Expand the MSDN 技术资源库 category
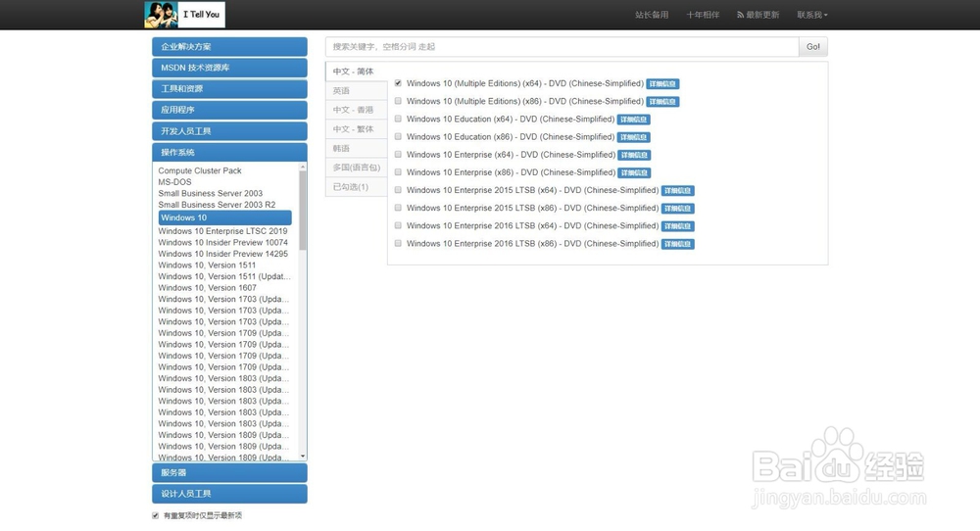Viewport: 980px width, 531px height. click(229, 68)
